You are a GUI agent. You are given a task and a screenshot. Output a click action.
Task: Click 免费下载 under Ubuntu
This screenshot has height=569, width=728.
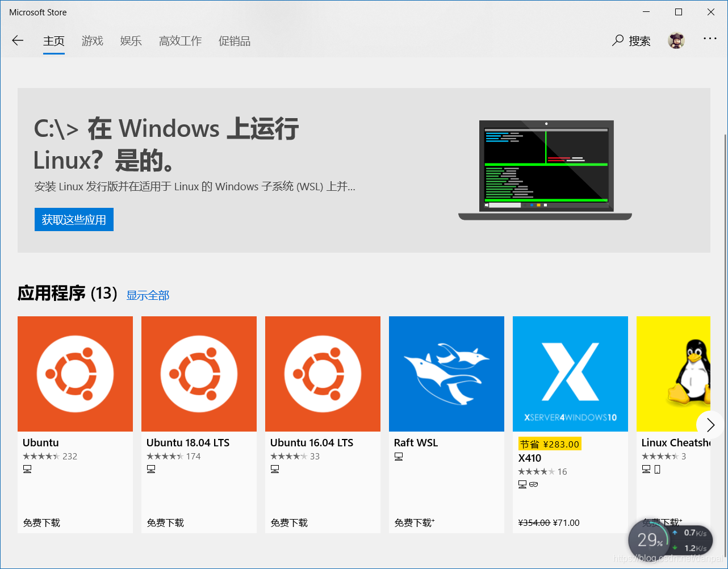(x=41, y=523)
